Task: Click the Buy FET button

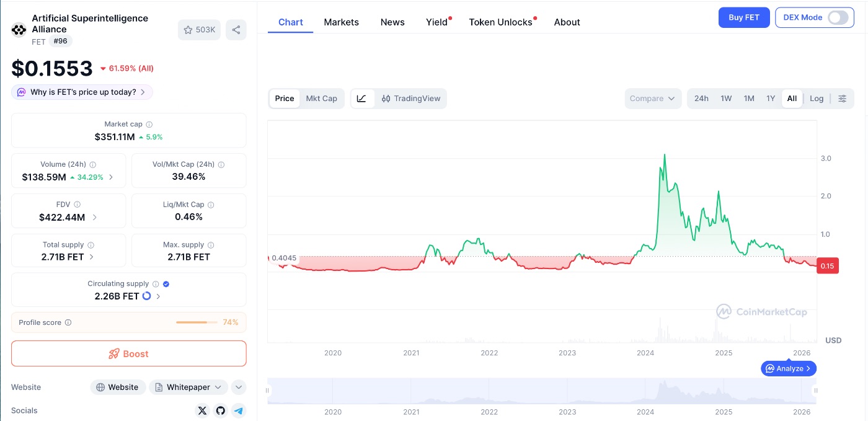Action: tap(744, 17)
